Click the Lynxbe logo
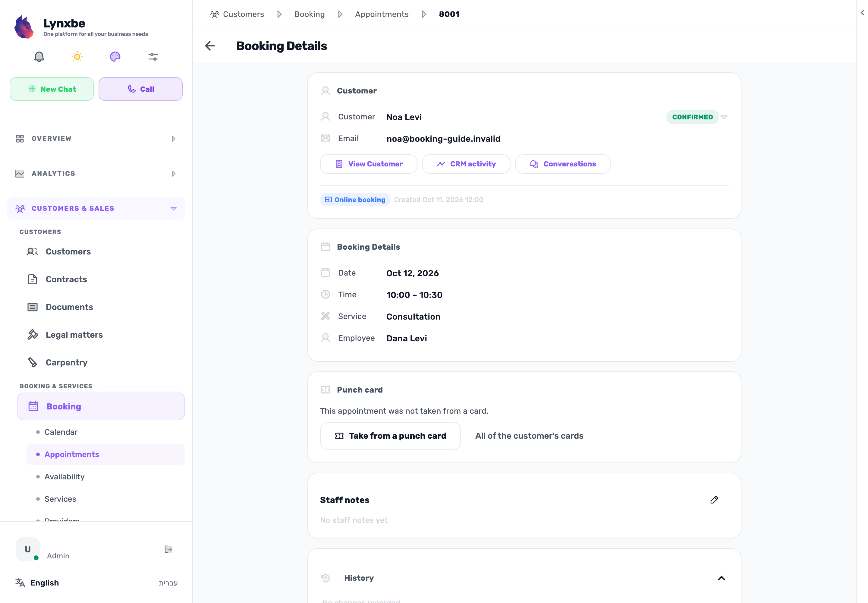Screen dimensions: 868x603 click(24, 27)
